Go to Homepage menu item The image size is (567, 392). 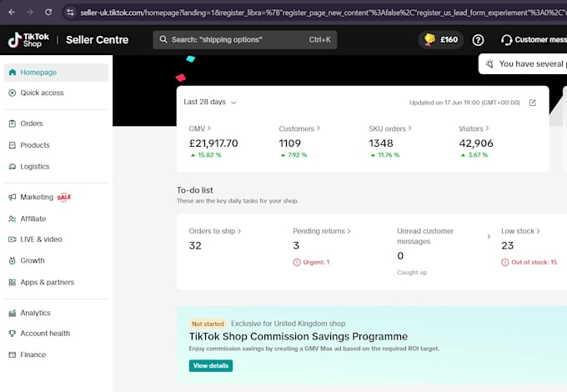coord(56,73)
